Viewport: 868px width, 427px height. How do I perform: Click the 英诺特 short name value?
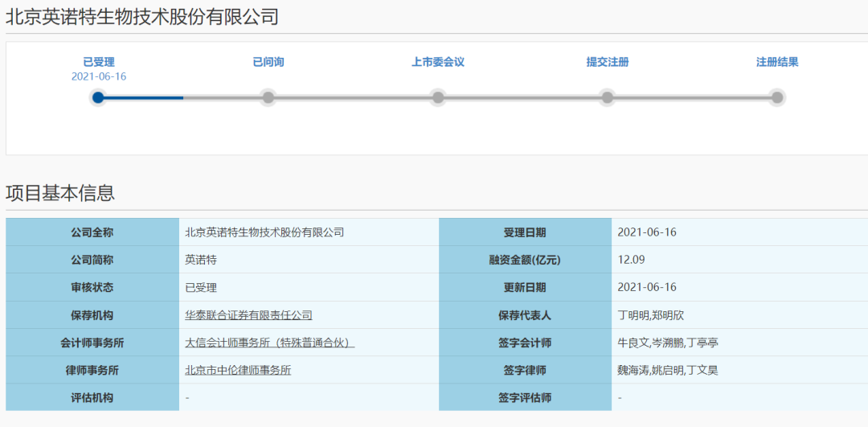[x=200, y=260]
